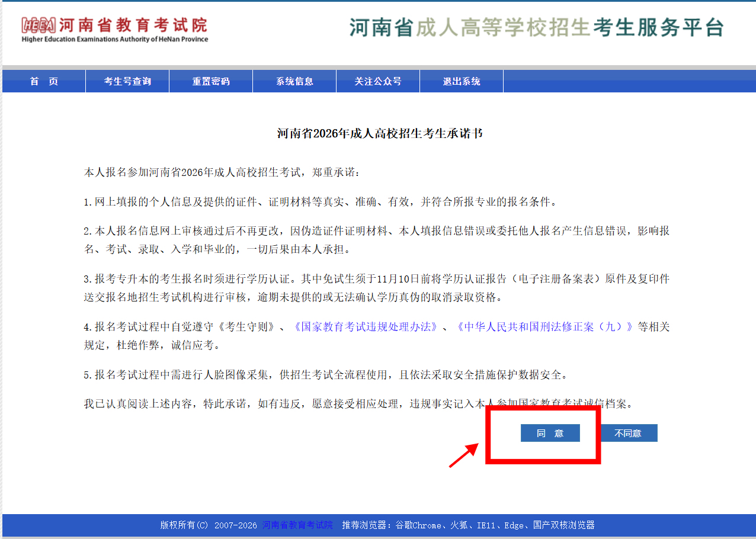
Task: Select the 关注公众号 menu item
Action: point(378,81)
